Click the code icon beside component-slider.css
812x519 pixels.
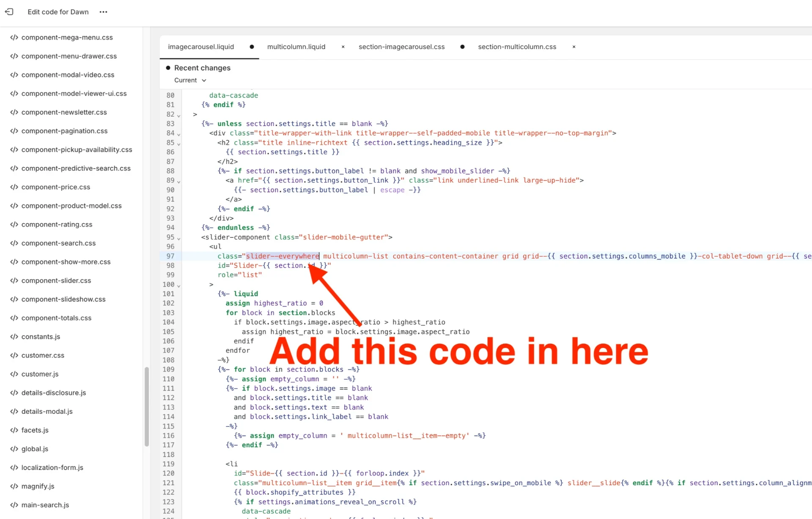pyautogui.click(x=14, y=280)
